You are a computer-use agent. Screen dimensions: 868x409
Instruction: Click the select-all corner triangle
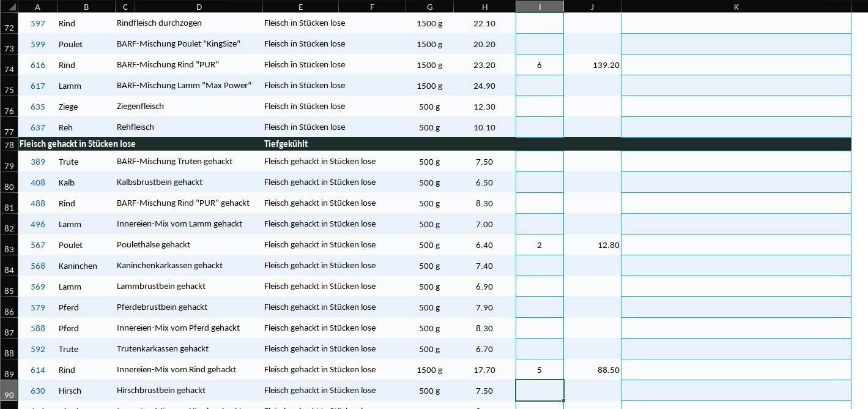coord(9,7)
